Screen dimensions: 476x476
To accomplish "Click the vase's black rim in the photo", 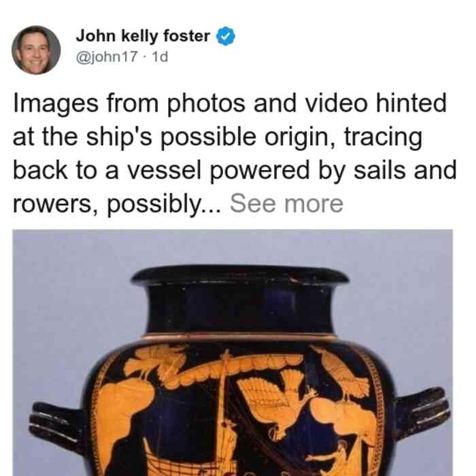I will [x=240, y=275].
